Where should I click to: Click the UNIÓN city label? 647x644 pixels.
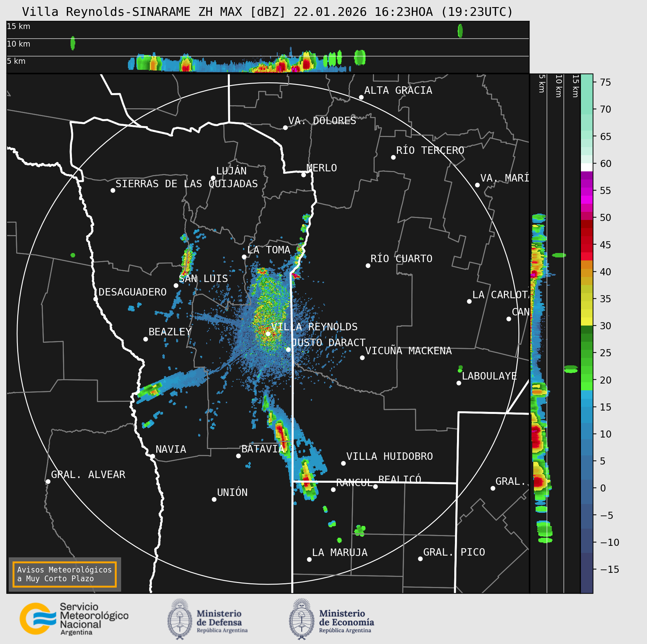(x=232, y=493)
